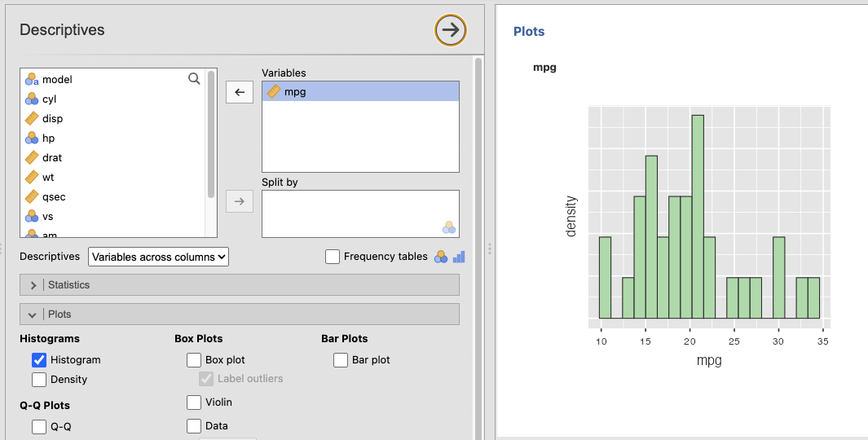Click the Plots heading in results
The width and height of the screenshot is (868, 440).
pos(528,32)
